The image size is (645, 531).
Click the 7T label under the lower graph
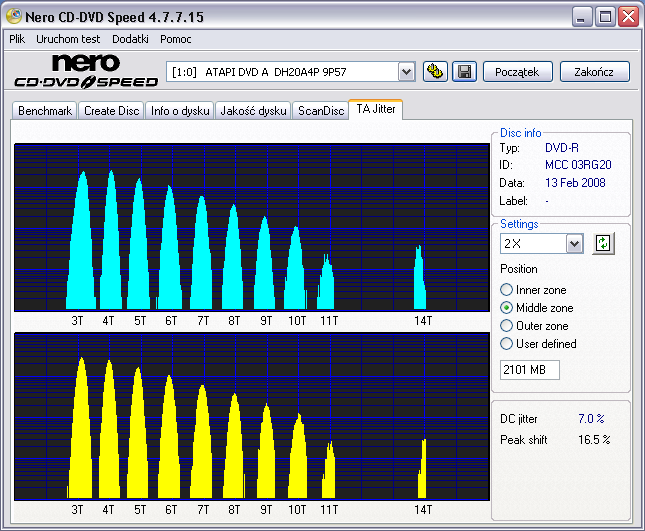(203, 510)
